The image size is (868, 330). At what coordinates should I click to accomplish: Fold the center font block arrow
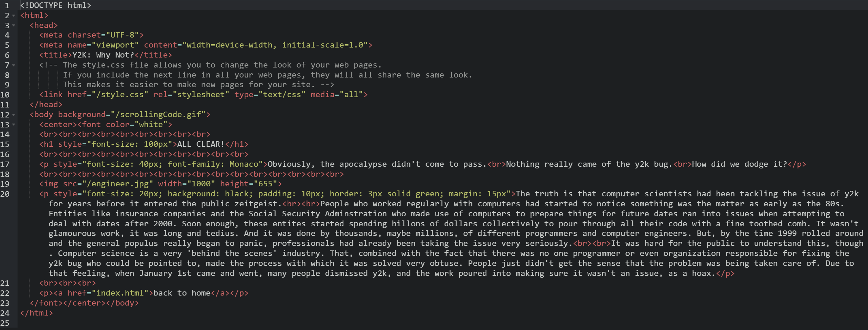14,125
